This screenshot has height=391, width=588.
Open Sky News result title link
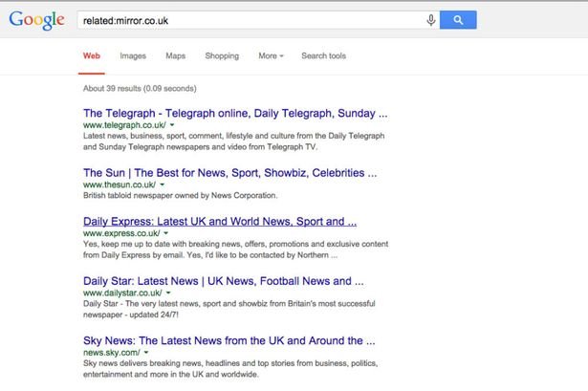[x=229, y=340]
